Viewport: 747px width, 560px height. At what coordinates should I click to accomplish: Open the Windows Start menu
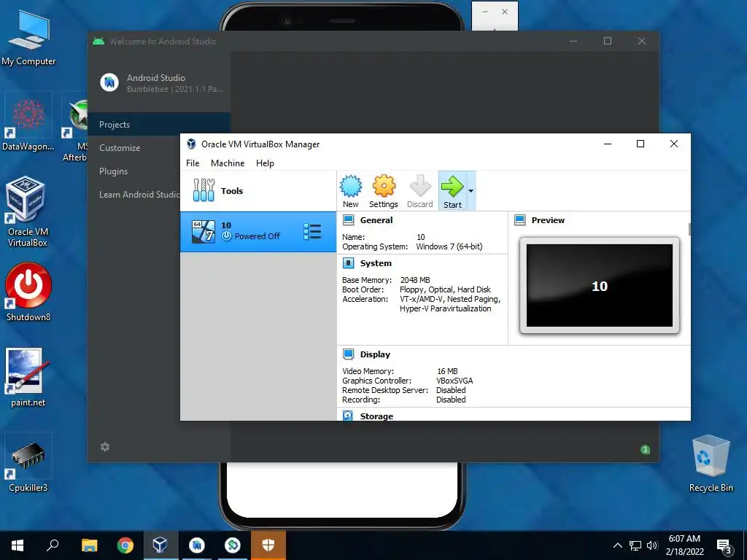click(18, 545)
